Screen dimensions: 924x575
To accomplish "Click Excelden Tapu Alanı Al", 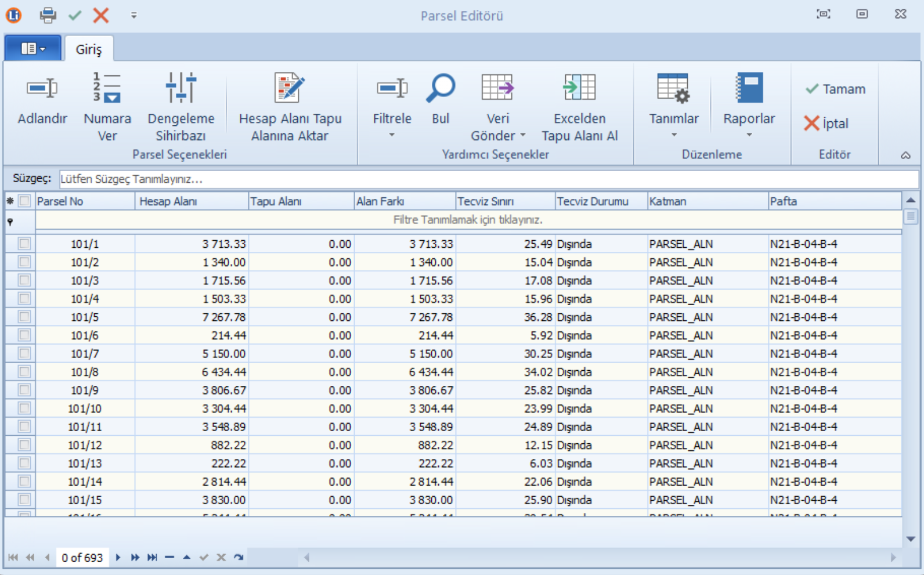I will (579, 107).
